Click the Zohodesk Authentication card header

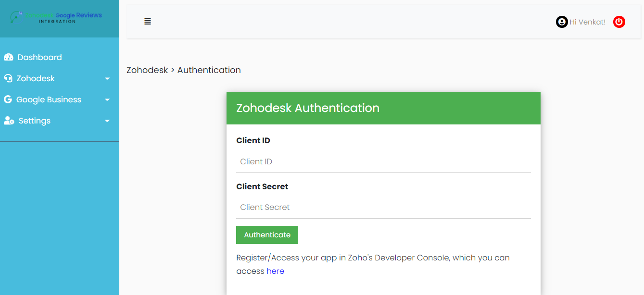[383, 108]
